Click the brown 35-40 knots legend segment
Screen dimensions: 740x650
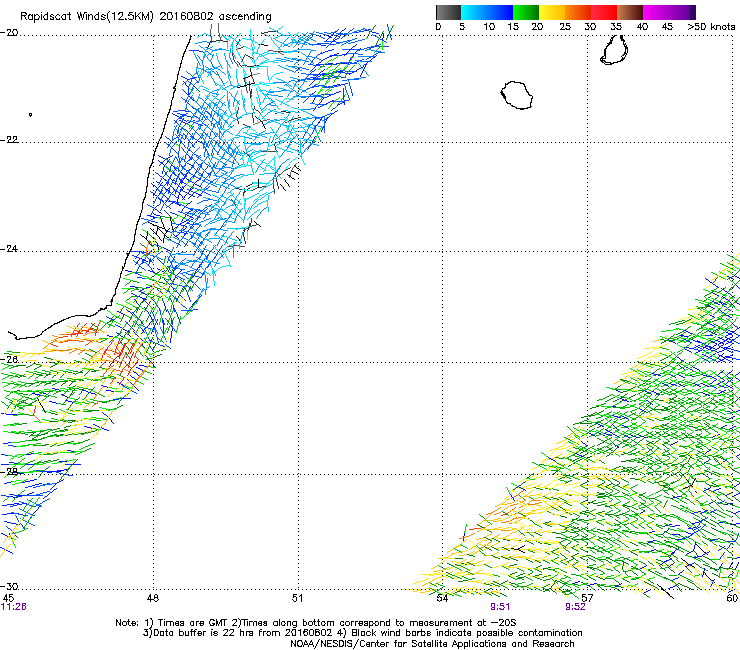(630, 12)
